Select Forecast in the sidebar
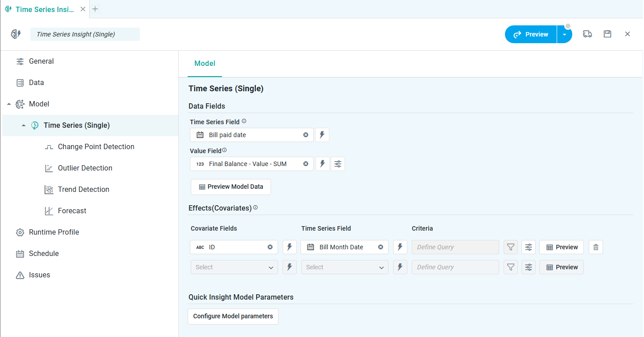This screenshot has height=337, width=644. (x=72, y=211)
